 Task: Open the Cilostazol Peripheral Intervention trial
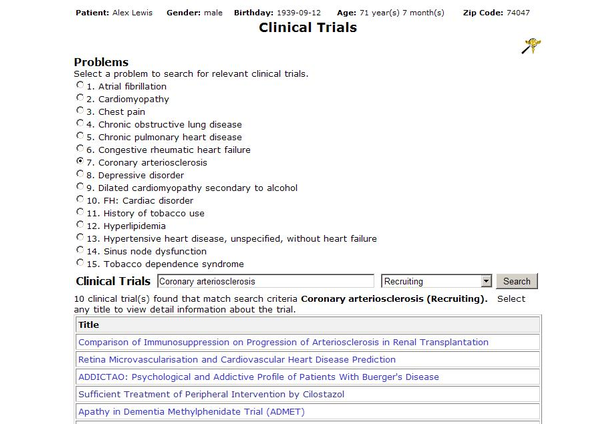tap(211, 394)
